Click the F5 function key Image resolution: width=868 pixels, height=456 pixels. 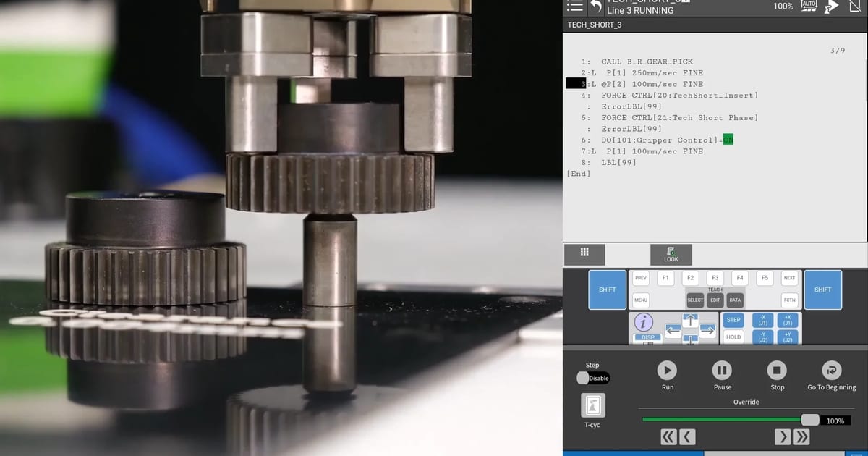[x=764, y=278]
